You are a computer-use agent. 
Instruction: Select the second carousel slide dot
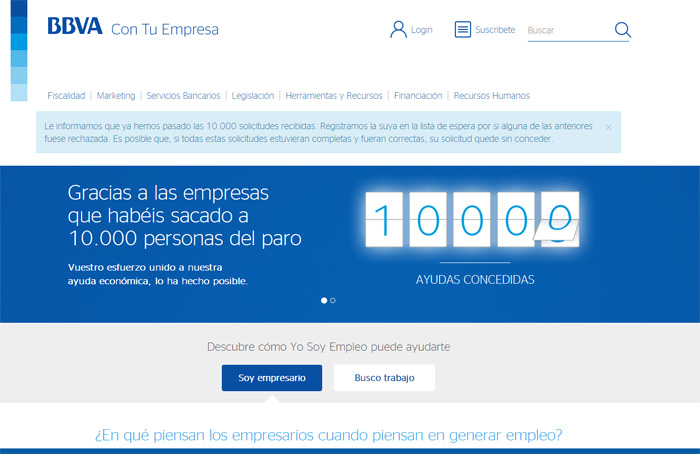pyautogui.click(x=333, y=300)
